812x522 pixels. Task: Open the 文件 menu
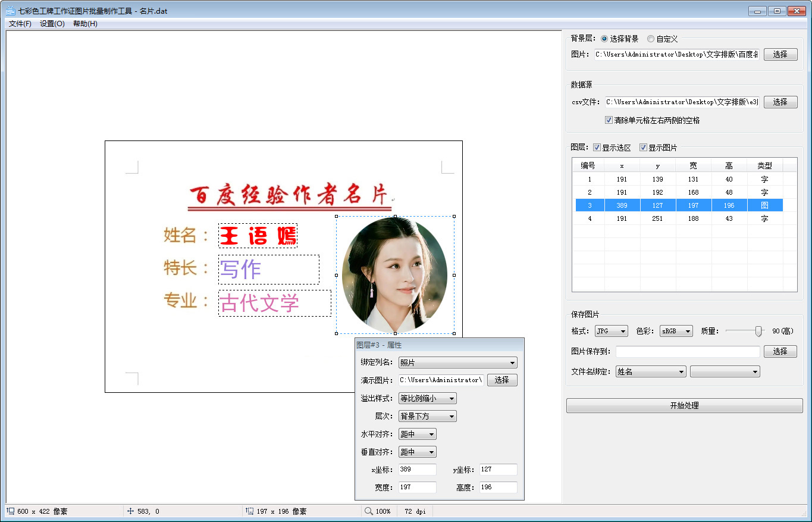(x=20, y=23)
